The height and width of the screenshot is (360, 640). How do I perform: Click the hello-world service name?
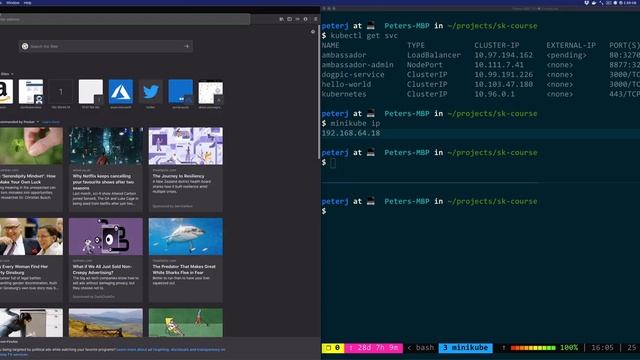click(x=346, y=84)
